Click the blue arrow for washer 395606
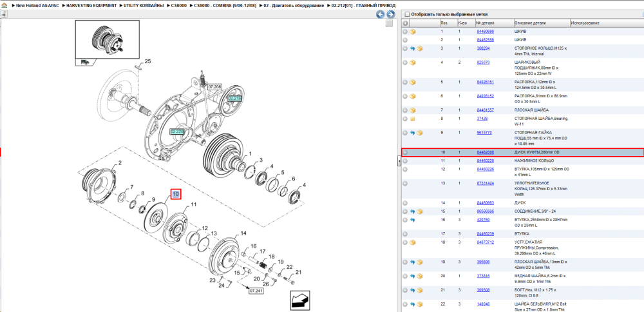Viewport: 644px width, 312px height. click(413, 262)
